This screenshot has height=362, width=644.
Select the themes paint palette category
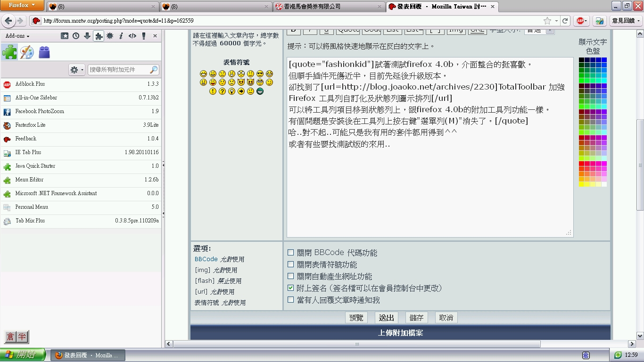click(x=27, y=52)
